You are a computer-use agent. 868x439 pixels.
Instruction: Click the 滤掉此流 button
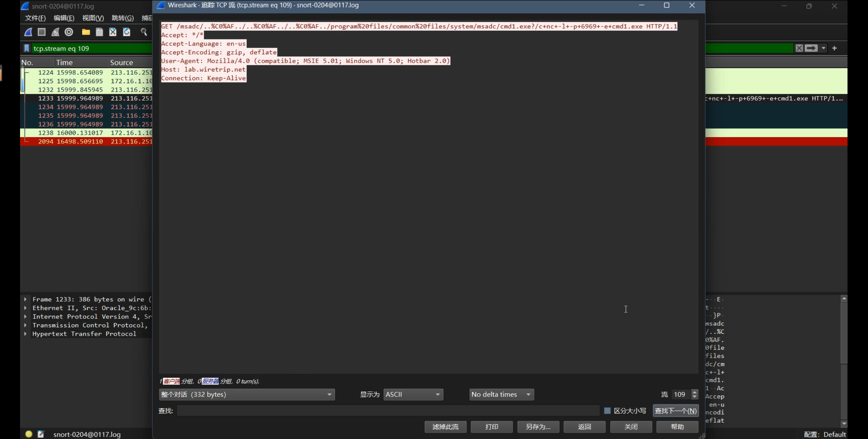click(x=445, y=427)
